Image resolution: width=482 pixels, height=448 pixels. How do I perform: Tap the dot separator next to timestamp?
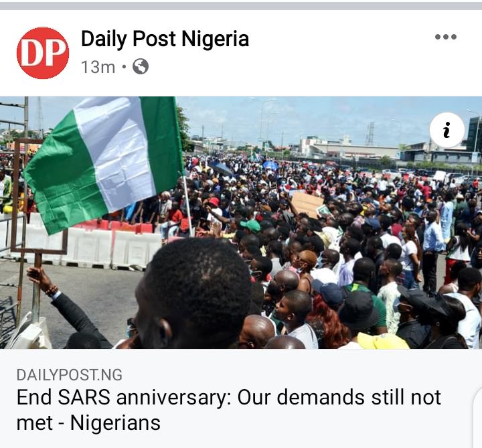(124, 67)
